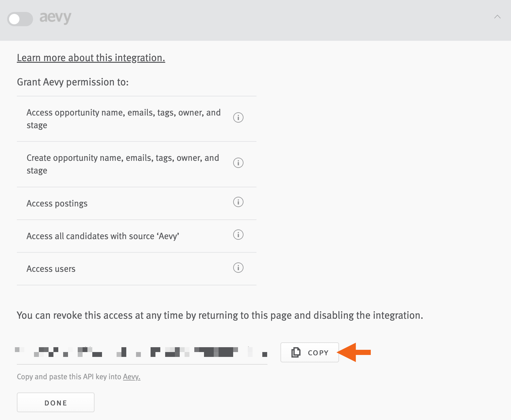Viewport: 511px width, 420px height.
Task: Open Learn more about this integration
Action: tap(91, 58)
